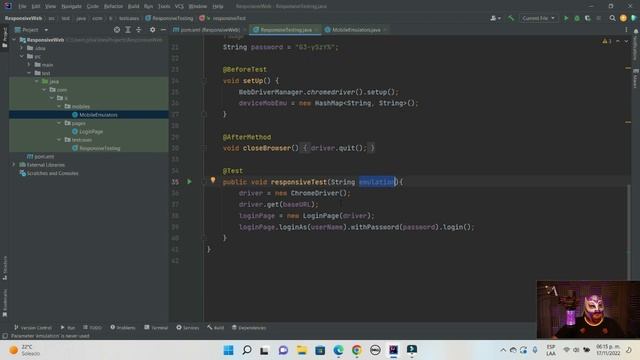This screenshot has width=640, height=360.
Task: Run the current file with green play button
Action: pyautogui.click(x=566, y=18)
